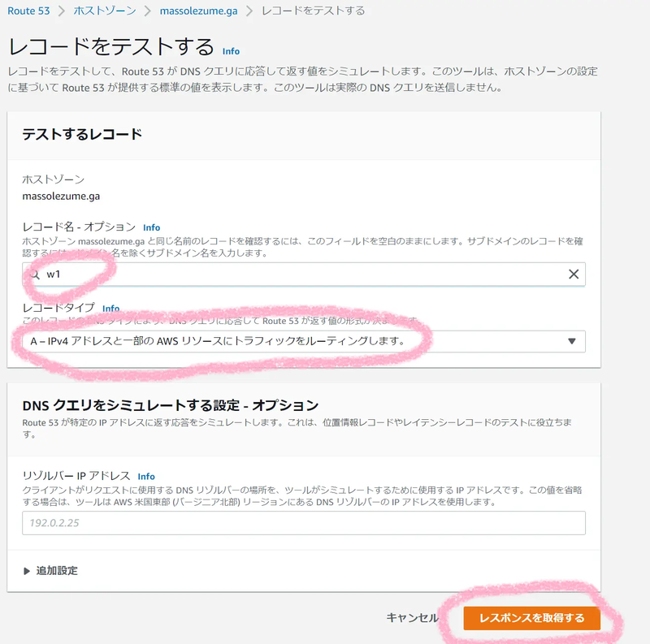This screenshot has height=644, width=650.
Task: Open Info link for リゾルバー IP アドレス
Action: coord(146,477)
